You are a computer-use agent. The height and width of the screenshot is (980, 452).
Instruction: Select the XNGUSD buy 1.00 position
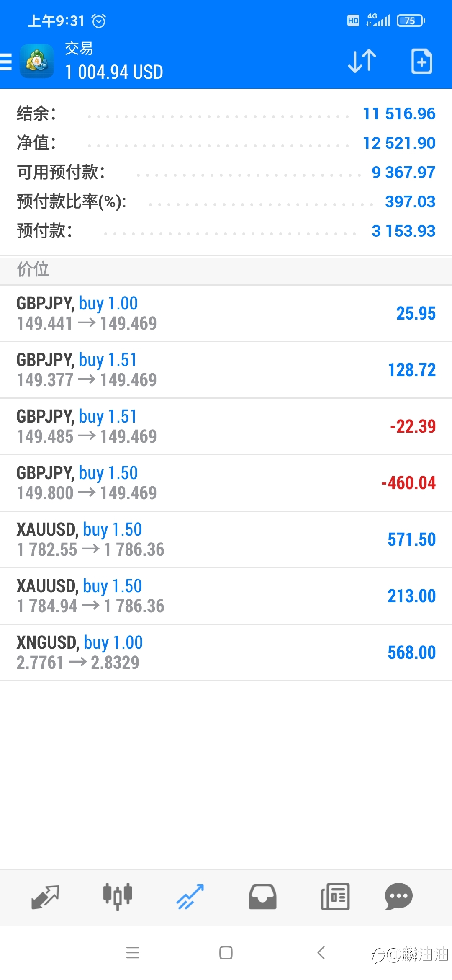point(226,652)
